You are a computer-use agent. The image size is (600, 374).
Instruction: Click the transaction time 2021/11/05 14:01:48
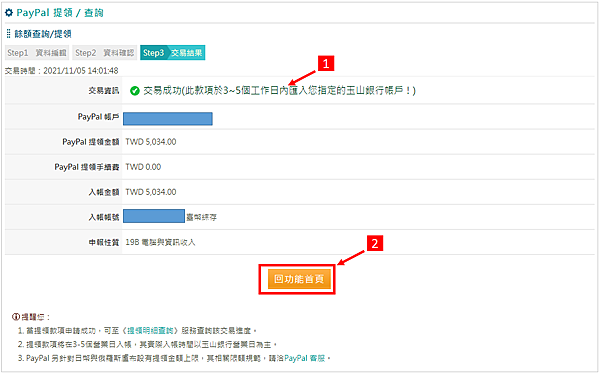pyautogui.click(x=81, y=71)
